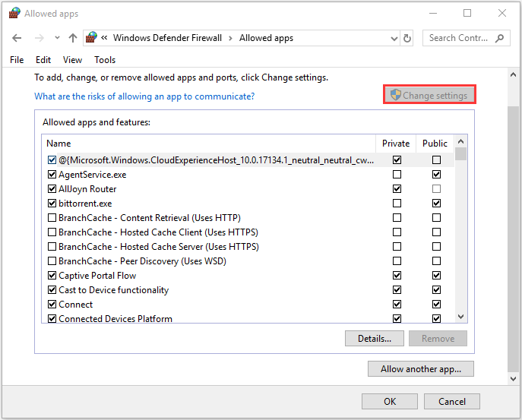
Task: Click the Remove button
Action: pos(438,339)
